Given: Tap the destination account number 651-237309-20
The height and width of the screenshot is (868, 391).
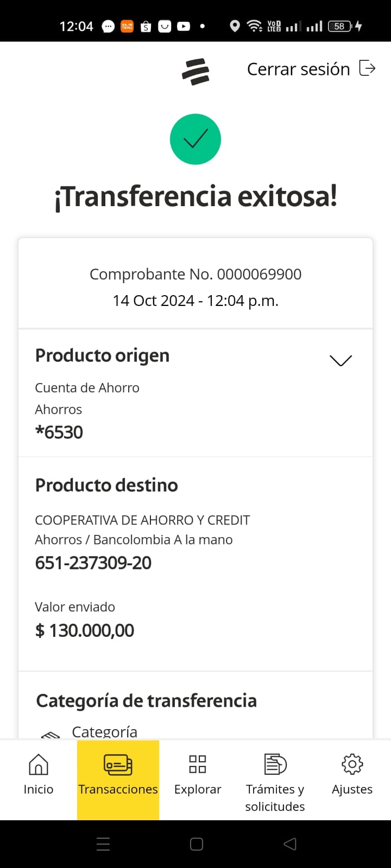Looking at the screenshot, I should tap(93, 563).
